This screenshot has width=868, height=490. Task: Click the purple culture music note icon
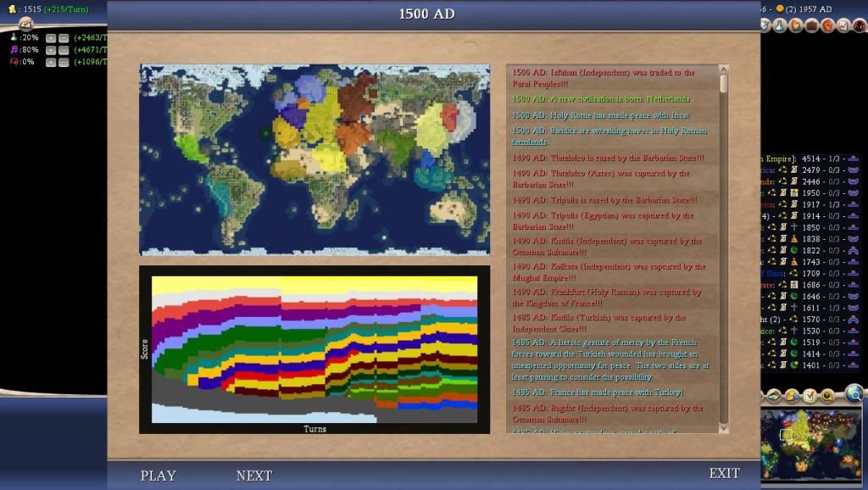[14, 49]
